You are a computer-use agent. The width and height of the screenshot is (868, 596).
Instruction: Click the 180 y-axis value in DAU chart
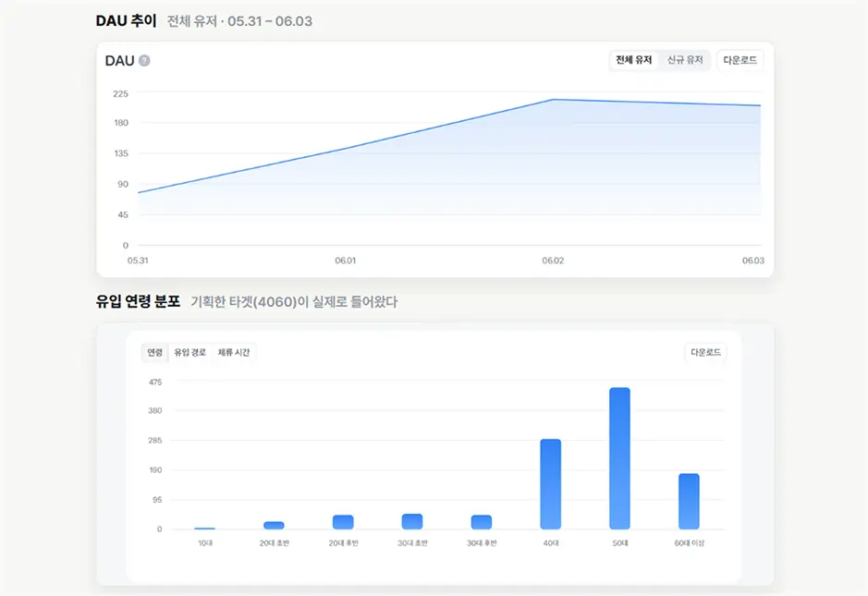click(121, 123)
